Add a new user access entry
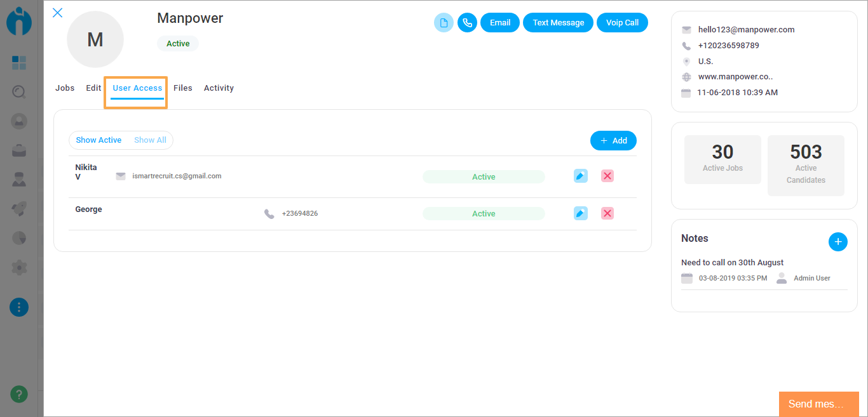868x417 pixels. tap(613, 141)
